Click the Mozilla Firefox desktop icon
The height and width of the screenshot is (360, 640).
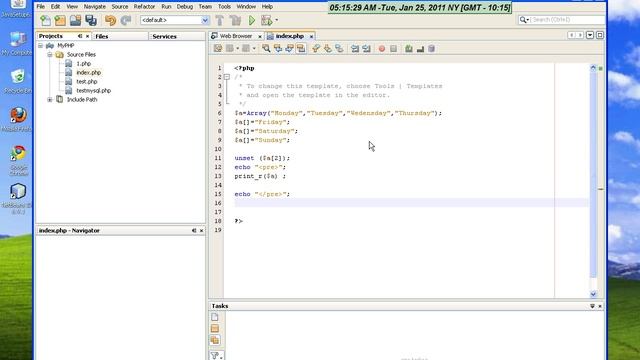click(18, 119)
